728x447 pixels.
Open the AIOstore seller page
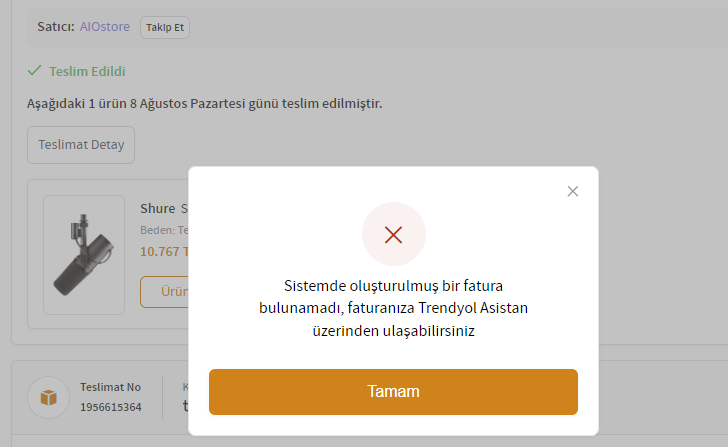coord(105,26)
